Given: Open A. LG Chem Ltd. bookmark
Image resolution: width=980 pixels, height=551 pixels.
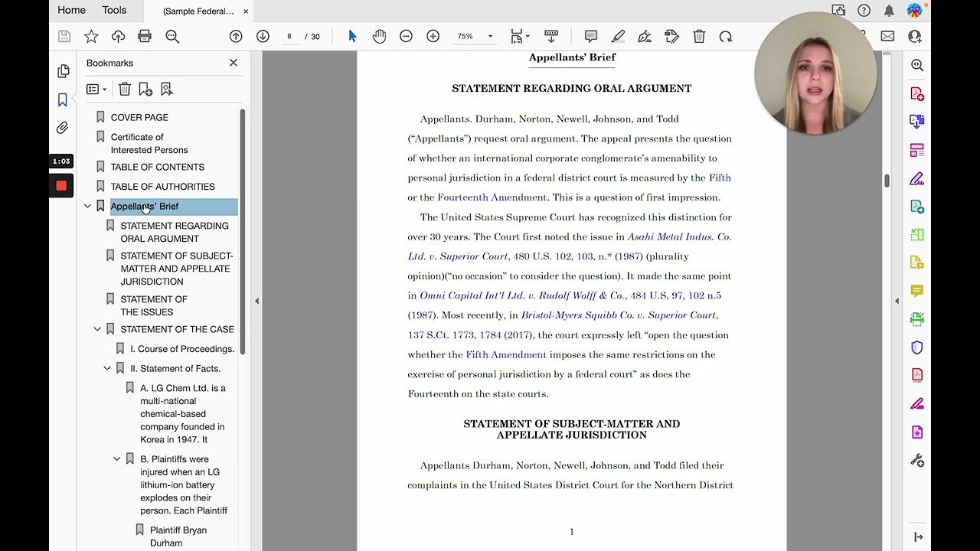Looking at the screenshot, I should coord(183,414).
